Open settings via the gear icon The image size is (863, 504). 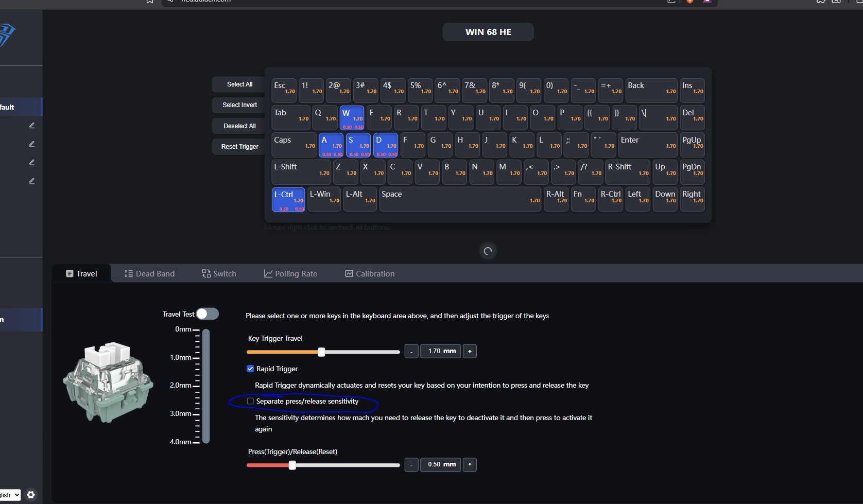pyautogui.click(x=31, y=495)
